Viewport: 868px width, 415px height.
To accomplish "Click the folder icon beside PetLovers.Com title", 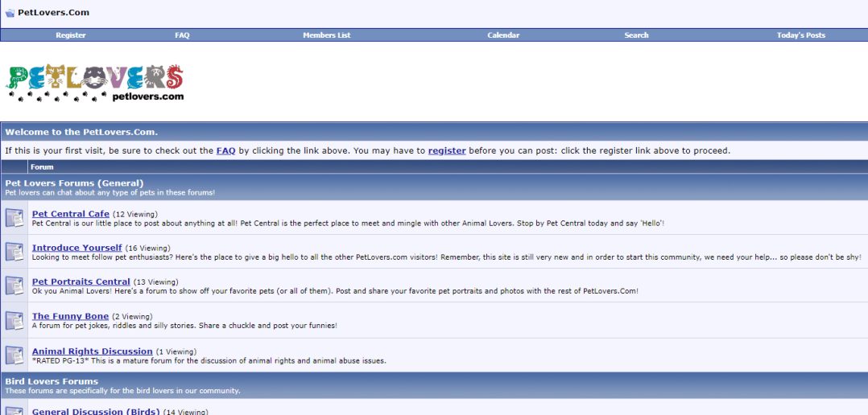I will click(x=10, y=13).
